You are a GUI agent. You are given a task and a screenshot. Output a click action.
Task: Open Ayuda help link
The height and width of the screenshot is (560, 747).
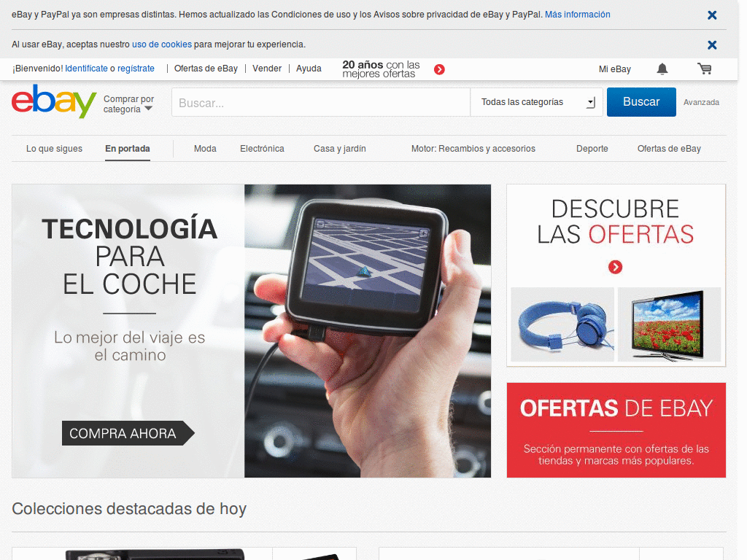pos(309,69)
